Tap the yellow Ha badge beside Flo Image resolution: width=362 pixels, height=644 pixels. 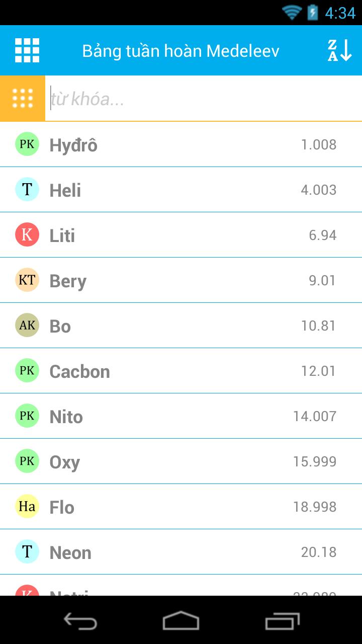tap(27, 507)
